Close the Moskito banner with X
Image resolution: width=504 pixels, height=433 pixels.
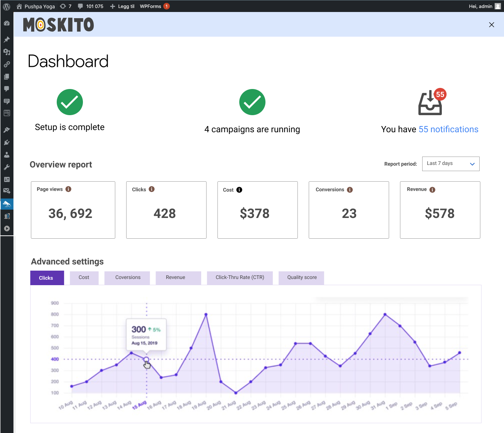[492, 25]
